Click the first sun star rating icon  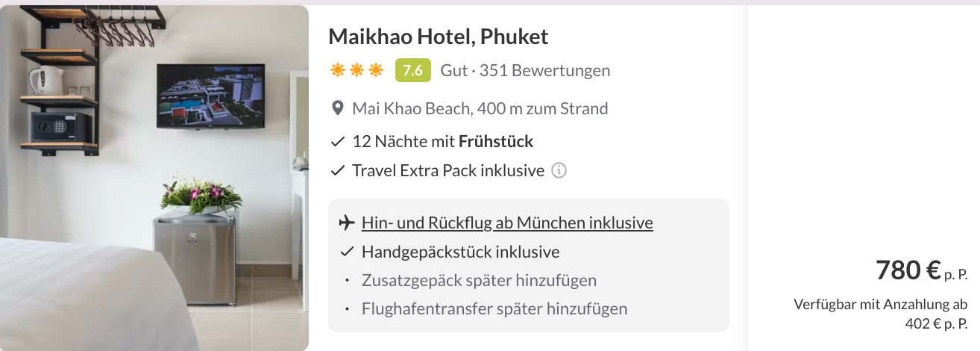338,70
